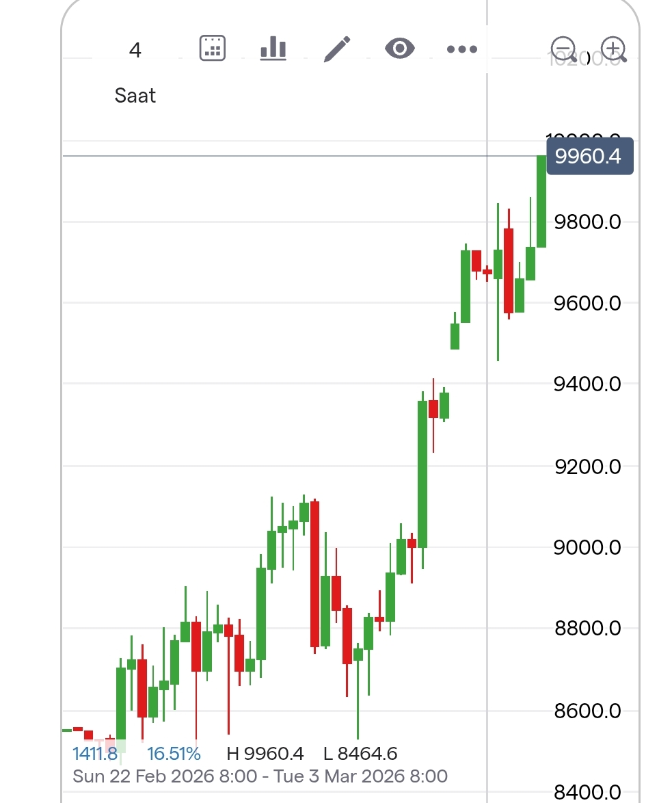Select the pencil drawing tool
This screenshot has height=803, width=672.
click(336, 49)
